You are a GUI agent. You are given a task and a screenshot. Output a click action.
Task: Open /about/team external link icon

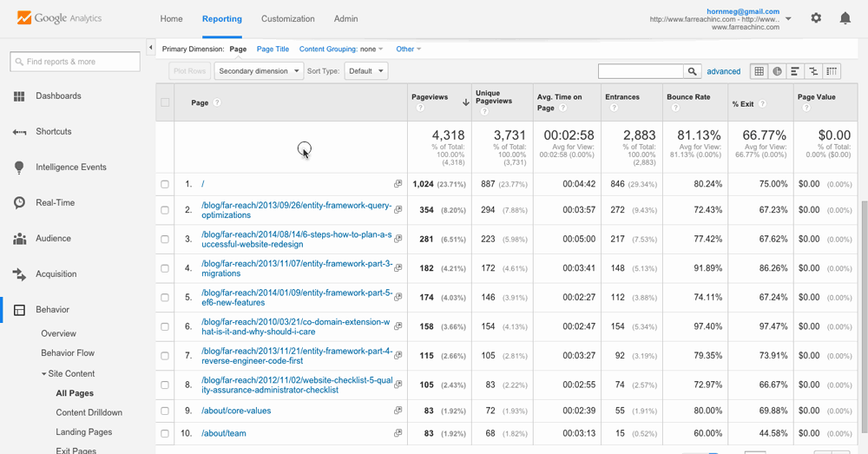398,433
